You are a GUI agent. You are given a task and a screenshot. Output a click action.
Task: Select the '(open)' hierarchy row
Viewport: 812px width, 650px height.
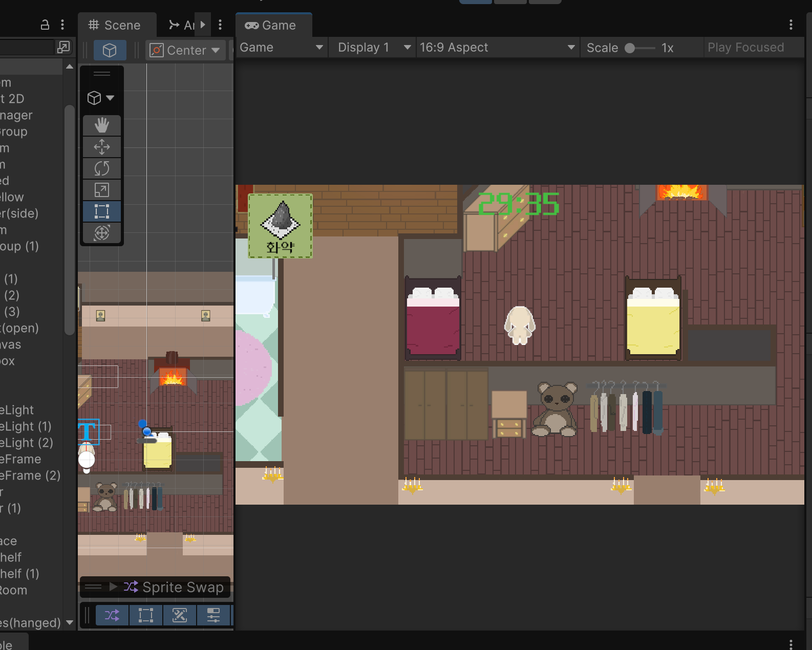tap(31, 328)
